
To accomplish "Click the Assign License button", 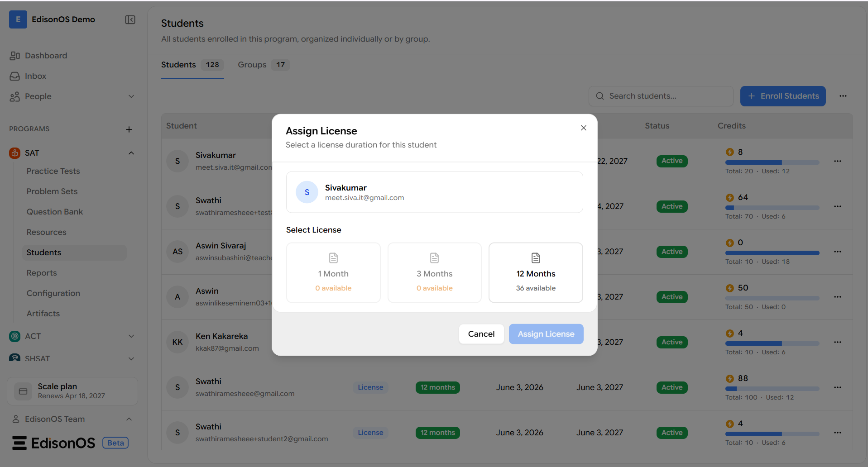I will tap(546, 334).
